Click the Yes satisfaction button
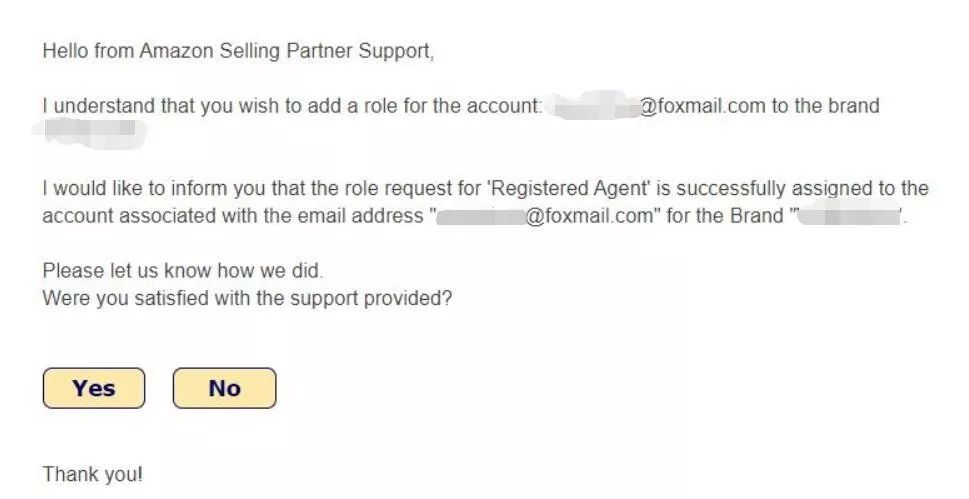Screen dimensions: 969x499 pyautogui.click(x=94, y=388)
